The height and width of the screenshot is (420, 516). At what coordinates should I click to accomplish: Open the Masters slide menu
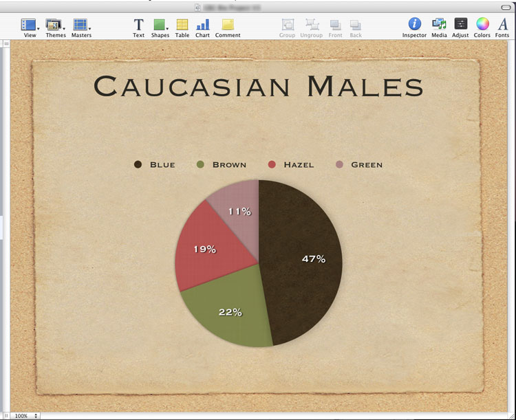pos(81,27)
